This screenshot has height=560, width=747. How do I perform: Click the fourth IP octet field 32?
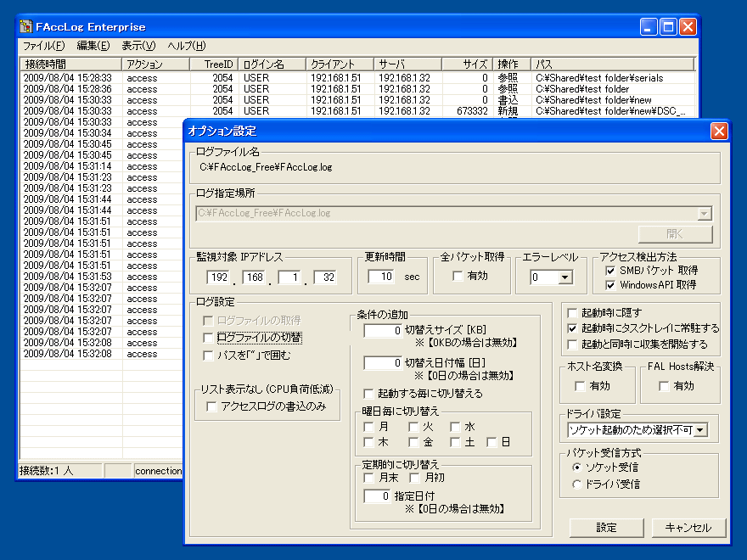pos(325,277)
